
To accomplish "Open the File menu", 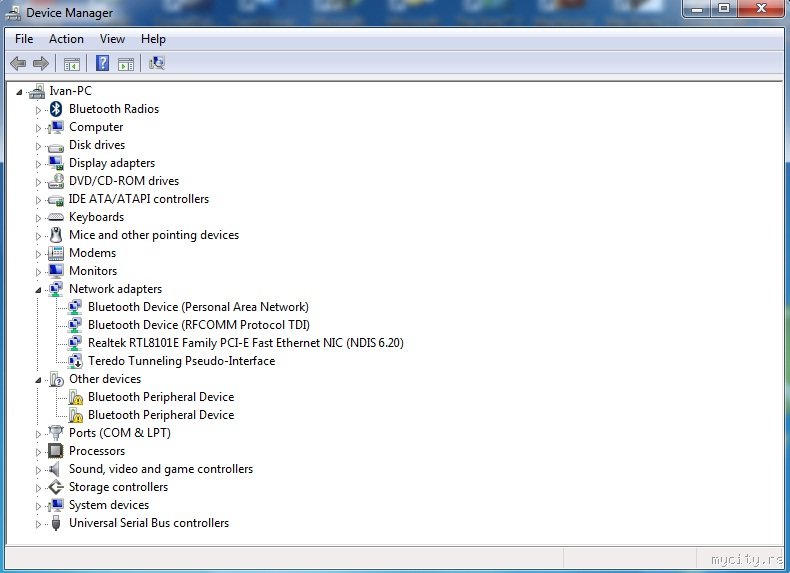I will [x=24, y=39].
